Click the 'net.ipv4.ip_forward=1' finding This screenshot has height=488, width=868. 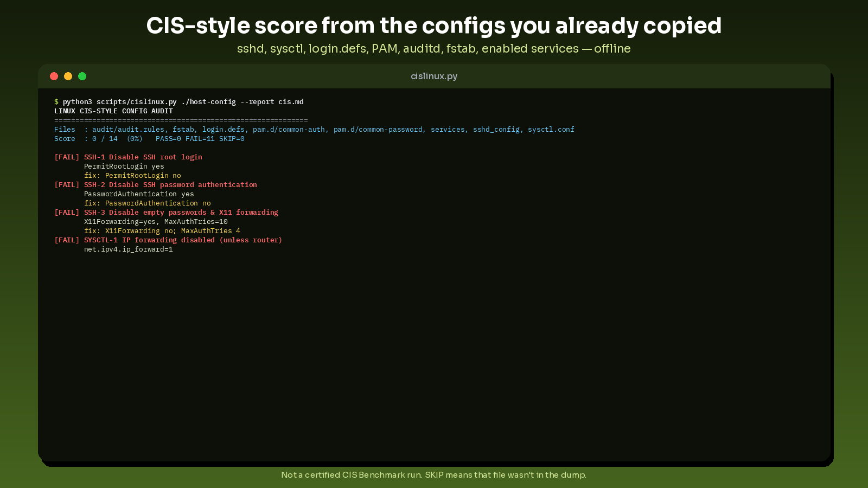[129, 249]
